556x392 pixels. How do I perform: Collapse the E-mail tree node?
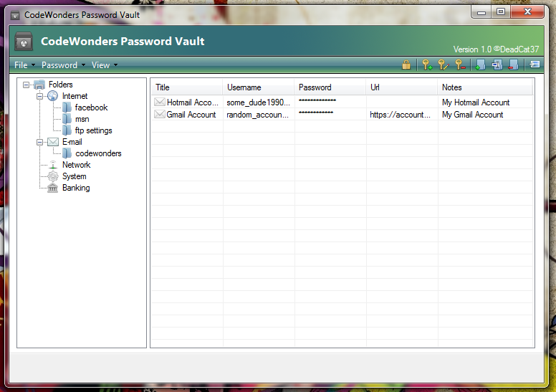(x=39, y=143)
